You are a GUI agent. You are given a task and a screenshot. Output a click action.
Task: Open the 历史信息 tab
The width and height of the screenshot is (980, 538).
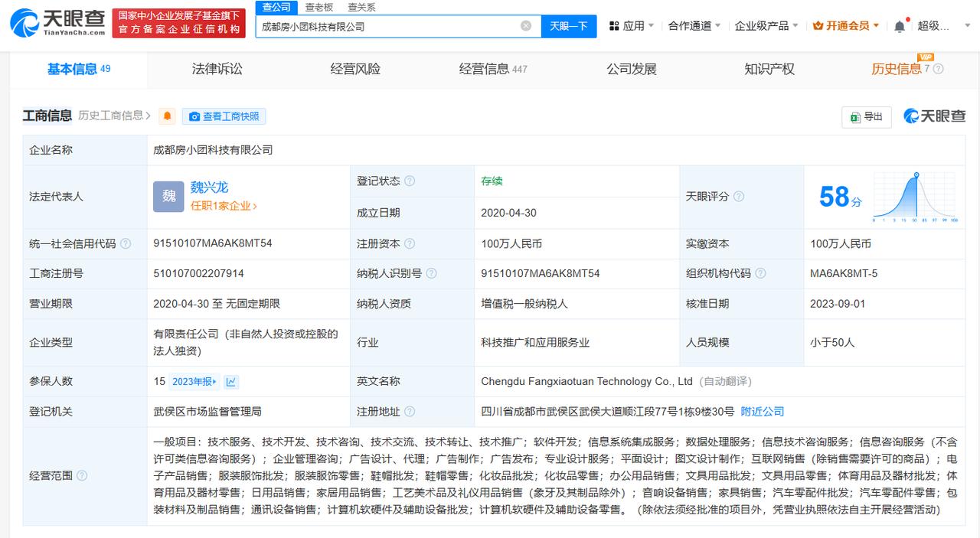897,69
